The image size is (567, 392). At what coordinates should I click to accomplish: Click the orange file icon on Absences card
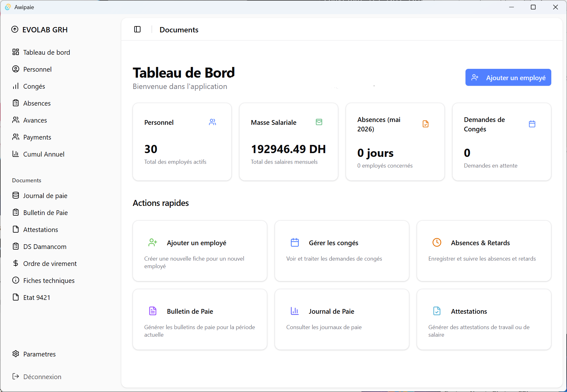pos(426,124)
